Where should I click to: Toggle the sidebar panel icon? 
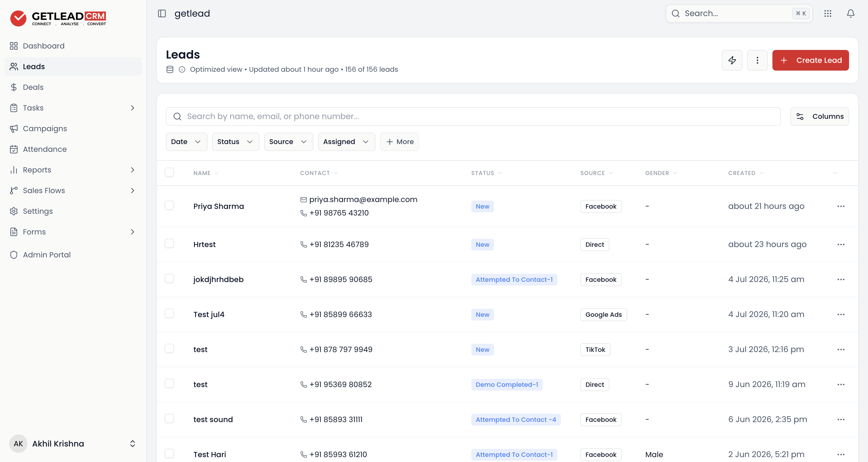tap(162, 13)
